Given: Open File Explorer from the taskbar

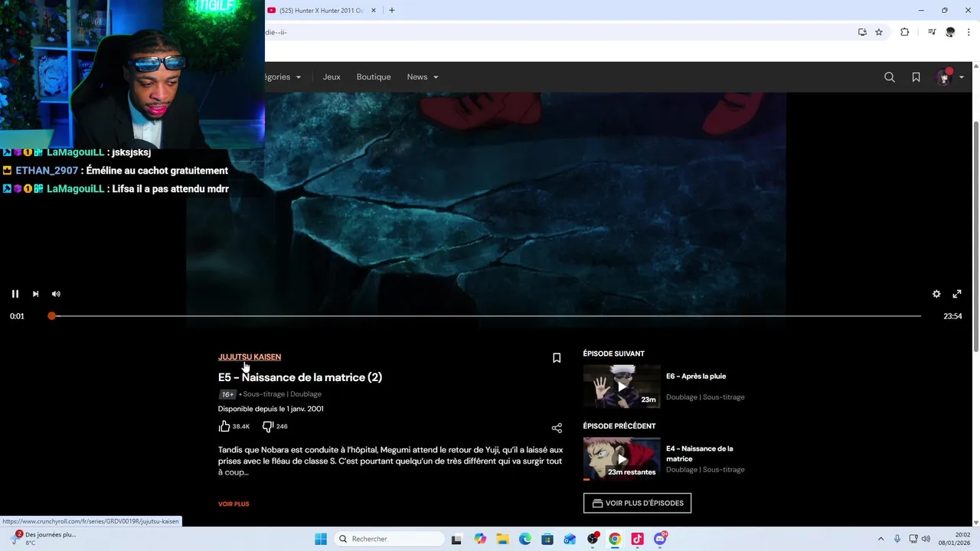Looking at the screenshot, I should (502, 539).
